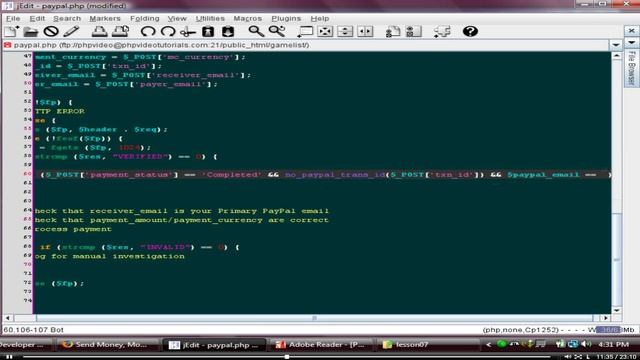Click the memory usage indicator in status bar
This screenshot has width=640, height=360.
[615, 330]
